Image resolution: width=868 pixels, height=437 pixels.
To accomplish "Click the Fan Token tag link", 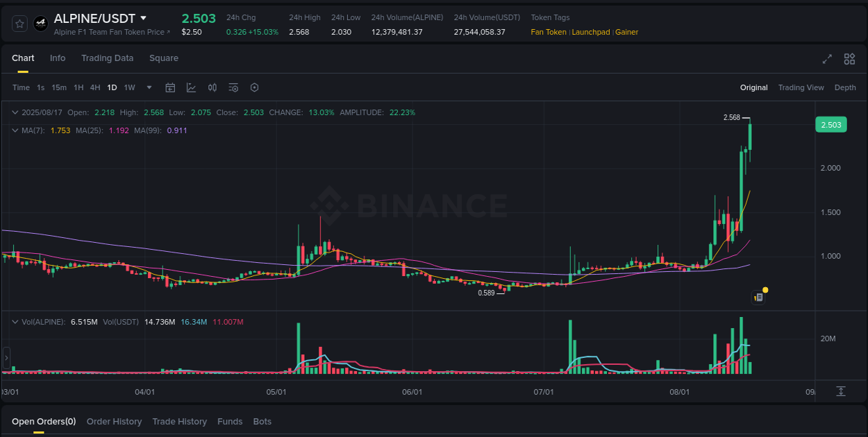I will [x=549, y=32].
